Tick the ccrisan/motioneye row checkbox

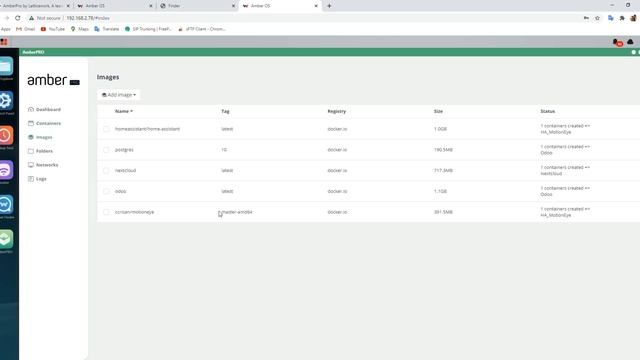tap(107, 212)
